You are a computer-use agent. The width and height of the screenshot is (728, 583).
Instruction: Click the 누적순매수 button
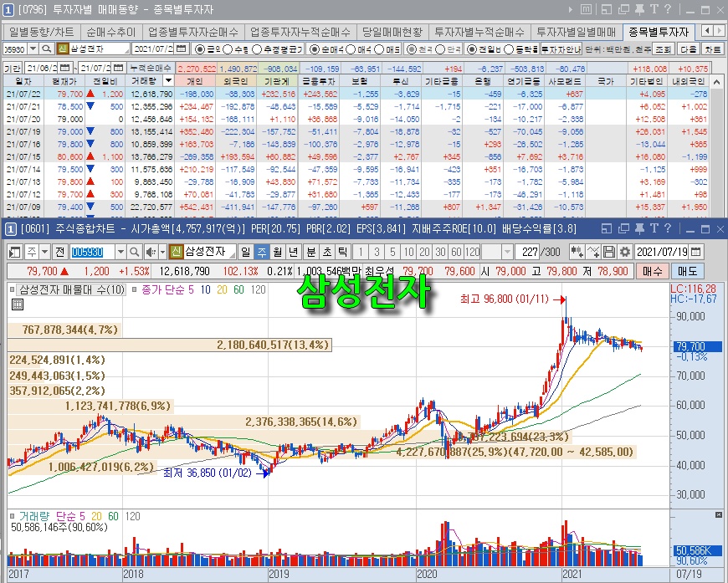pyautogui.click(x=150, y=69)
